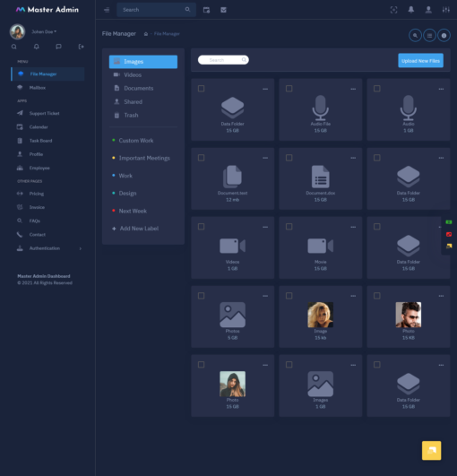457x476 pixels.
Task: Open three-dot menu on Audio File card
Action: (353, 89)
